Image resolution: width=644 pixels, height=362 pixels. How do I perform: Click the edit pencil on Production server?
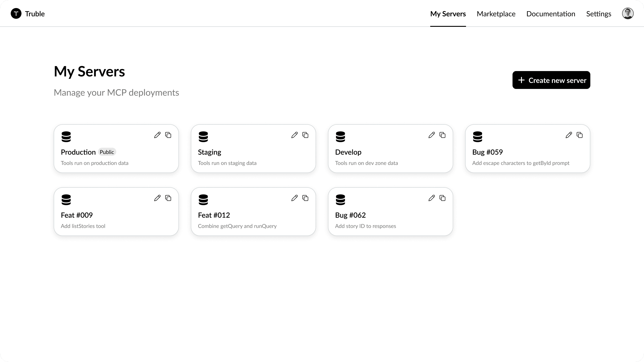point(157,135)
